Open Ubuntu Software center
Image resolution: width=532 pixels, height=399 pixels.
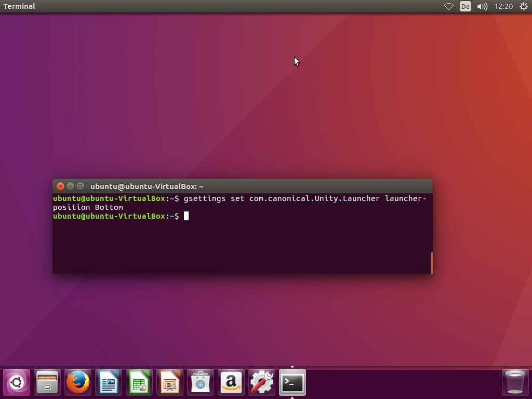200,382
